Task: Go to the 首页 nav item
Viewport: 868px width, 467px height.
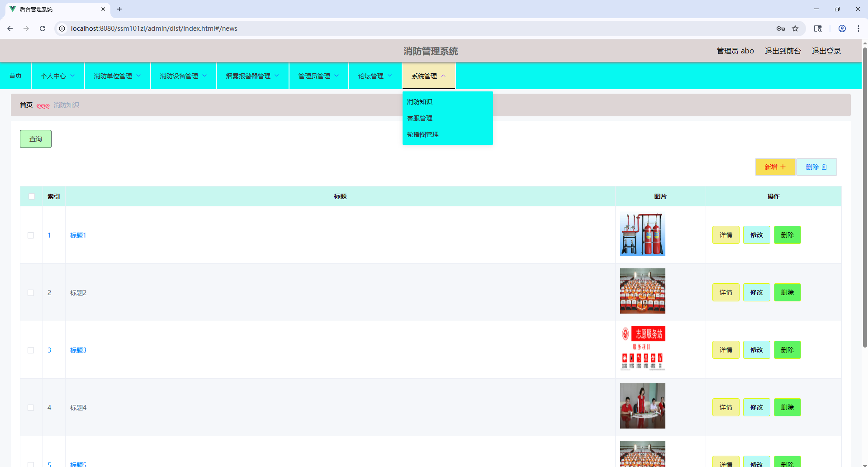Action: [x=15, y=76]
